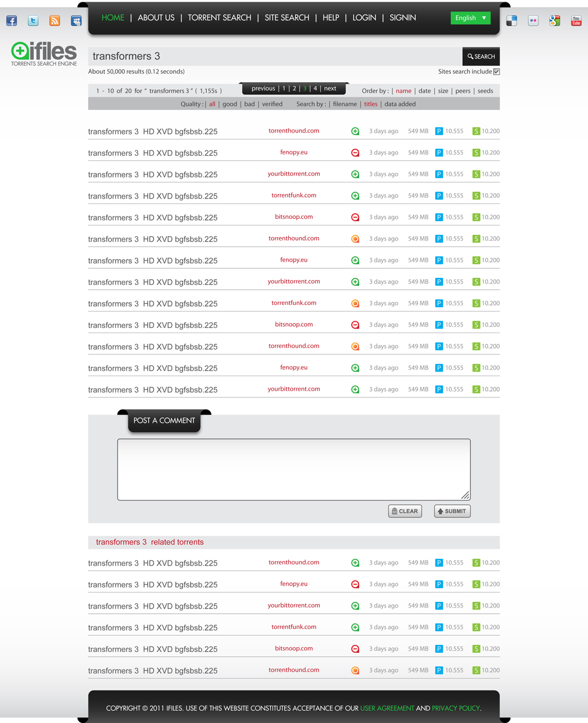Click the CLEAR comment button
This screenshot has width=588, height=723.
pyautogui.click(x=405, y=511)
